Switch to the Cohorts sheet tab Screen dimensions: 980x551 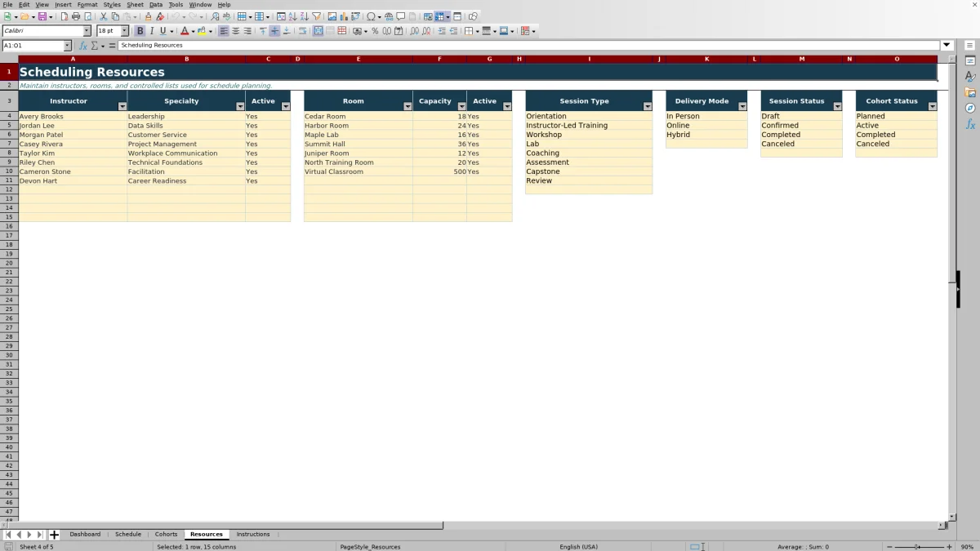pyautogui.click(x=166, y=535)
